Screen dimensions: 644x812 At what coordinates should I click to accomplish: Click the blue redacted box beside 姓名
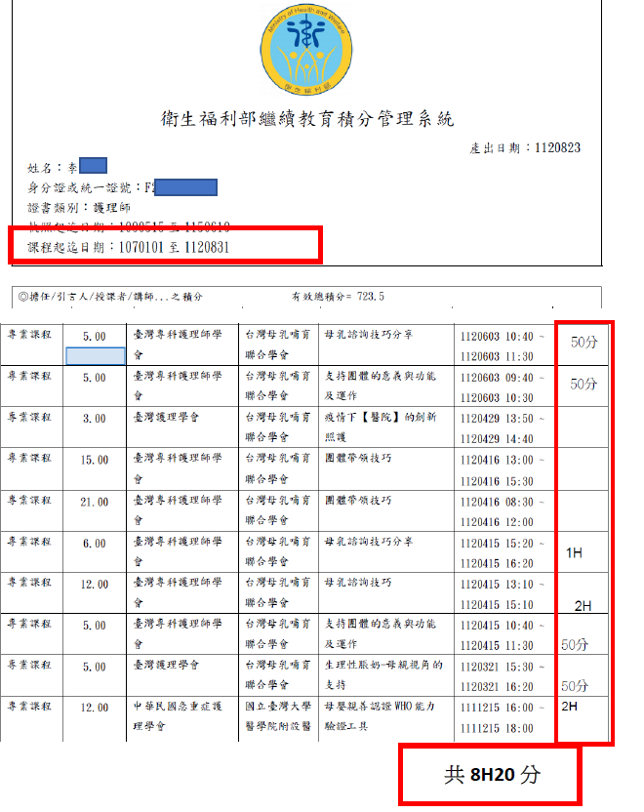point(93,166)
